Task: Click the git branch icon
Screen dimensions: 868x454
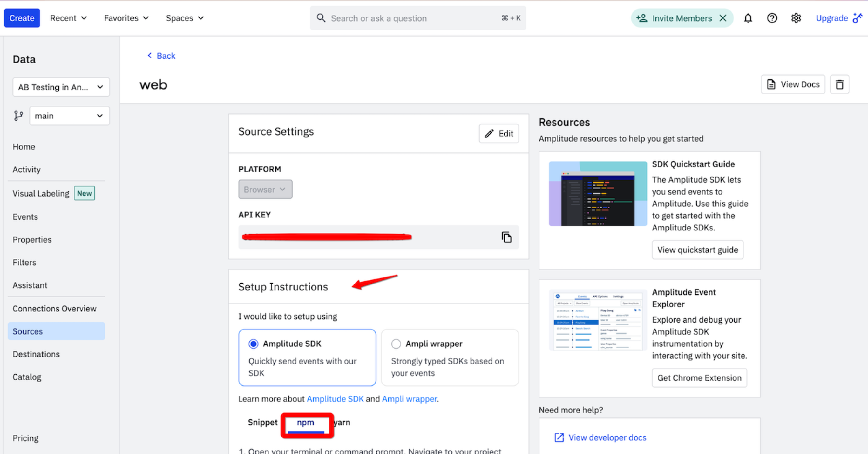Action: pyautogui.click(x=18, y=116)
